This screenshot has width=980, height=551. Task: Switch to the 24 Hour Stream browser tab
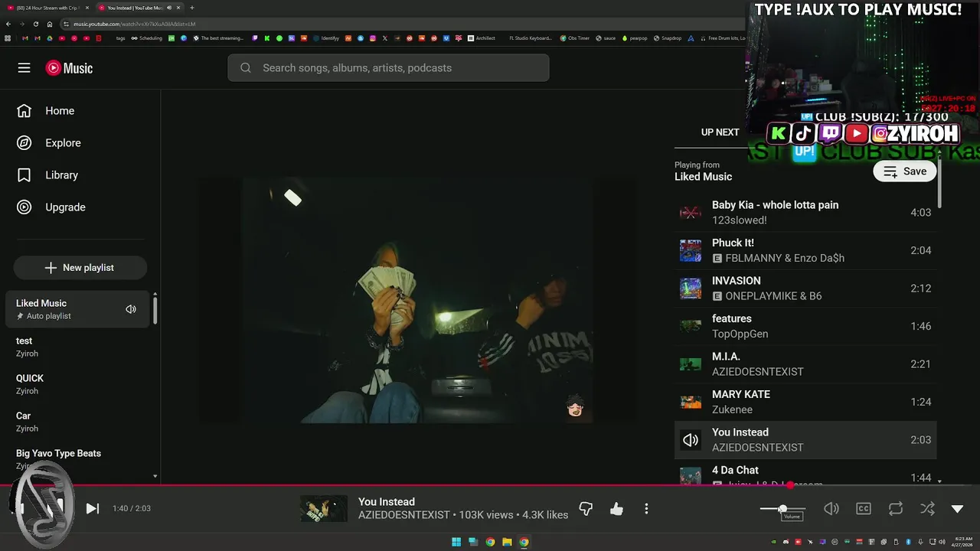(x=47, y=8)
